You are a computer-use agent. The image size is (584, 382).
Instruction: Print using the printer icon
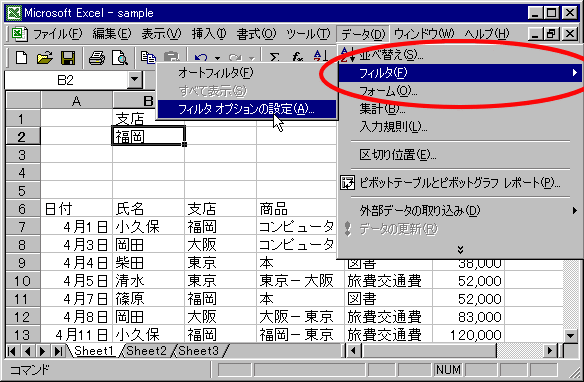click(96, 58)
